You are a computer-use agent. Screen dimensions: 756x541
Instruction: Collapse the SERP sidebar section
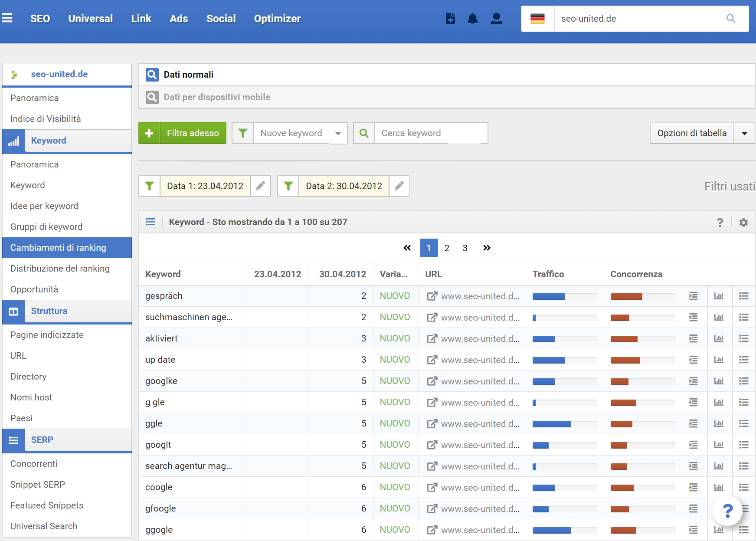[x=67, y=440]
